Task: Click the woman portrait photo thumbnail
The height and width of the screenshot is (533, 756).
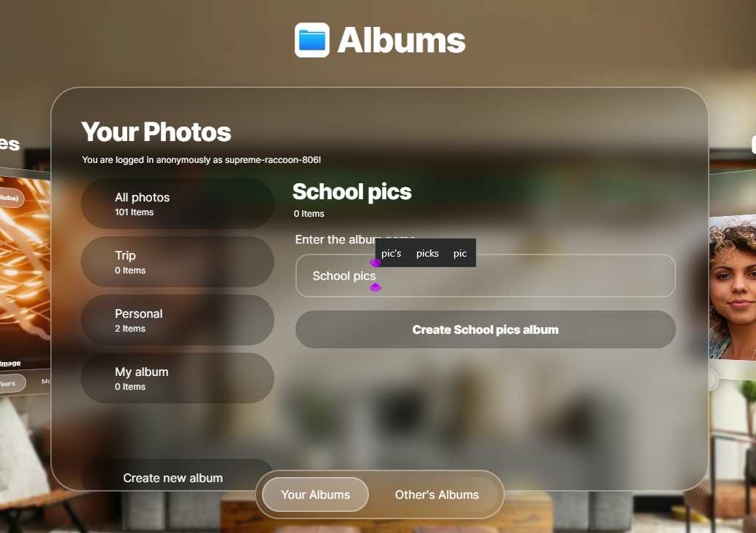Action: coord(733,288)
